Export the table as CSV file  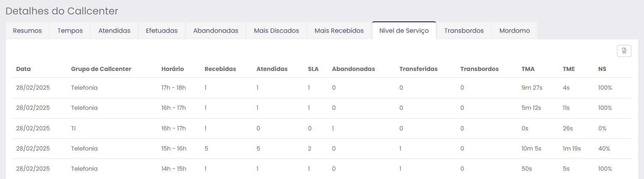coord(624,51)
